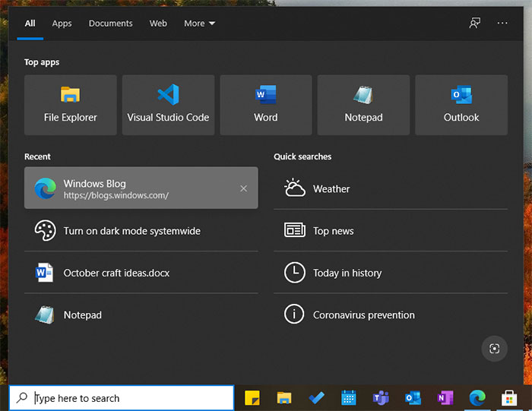Launch Outlook from Top apps
The height and width of the screenshot is (411, 532).
461,105
